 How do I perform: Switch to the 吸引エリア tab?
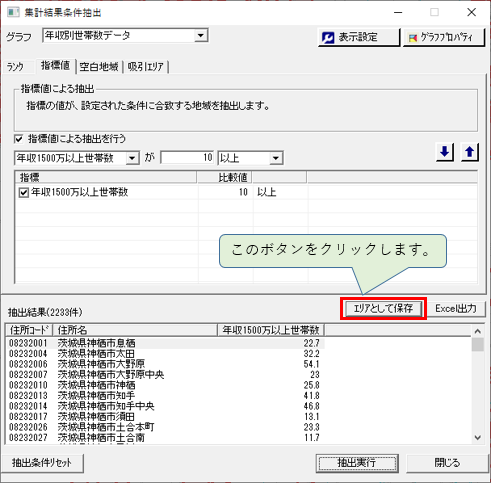(x=146, y=67)
